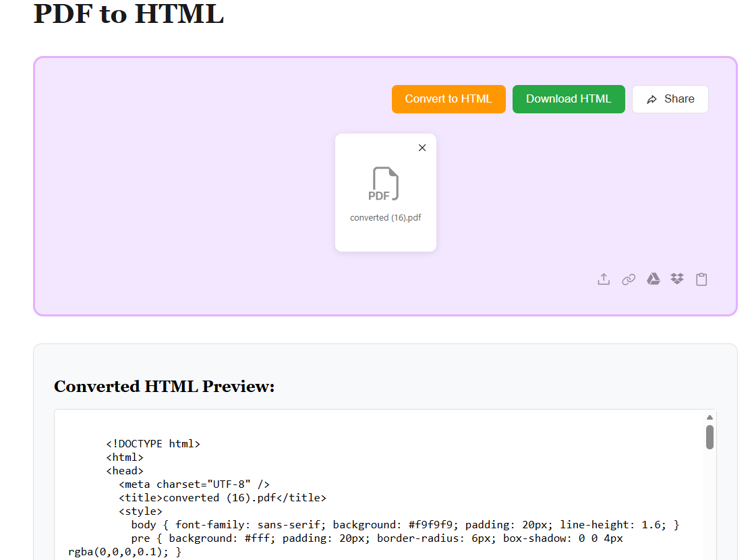Viewport: 752px width, 560px height.
Task: Click the Share button label
Action: click(x=678, y=99)
